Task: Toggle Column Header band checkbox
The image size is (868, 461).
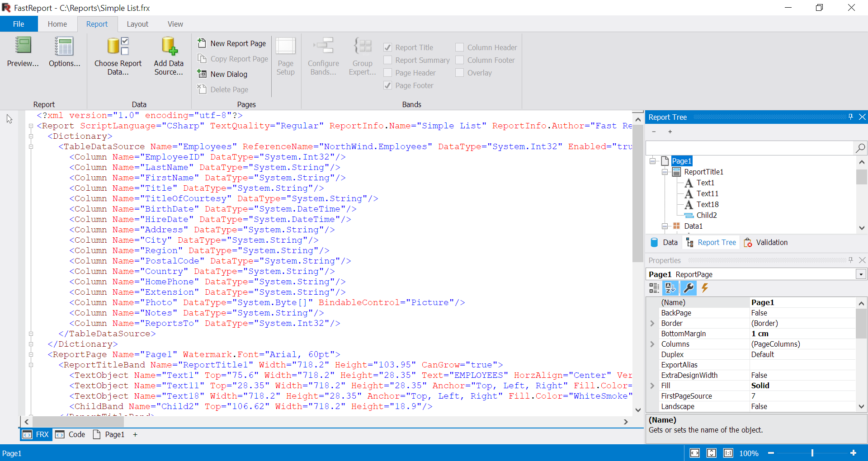Action: click(460, 47)
